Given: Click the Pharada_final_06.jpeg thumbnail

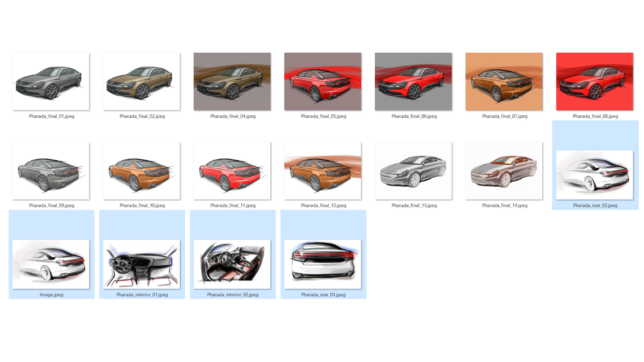Looking at the screenshot, I should [x=413, y=81].
